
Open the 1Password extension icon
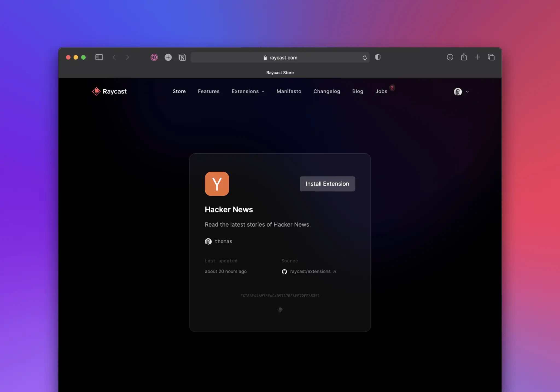154,57
